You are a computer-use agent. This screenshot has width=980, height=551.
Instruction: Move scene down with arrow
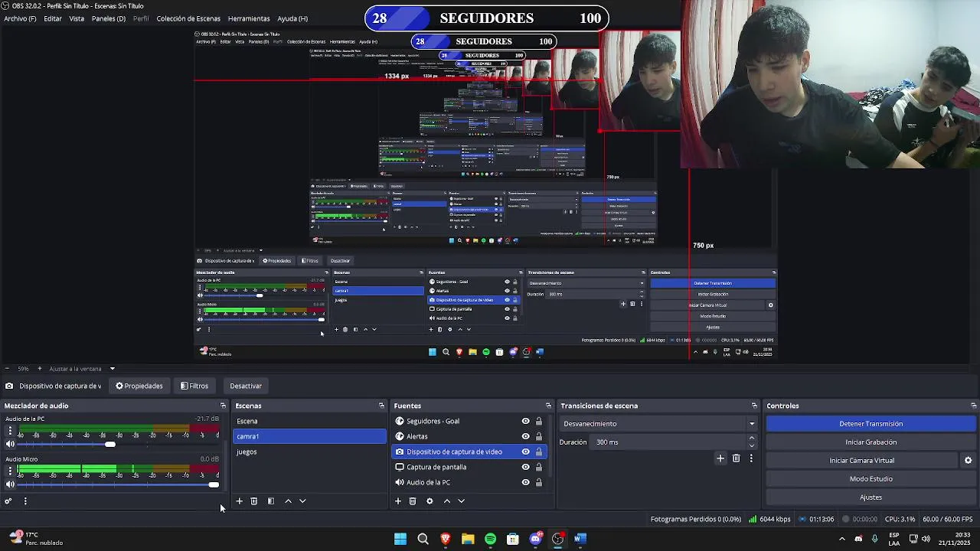[302, 501]
